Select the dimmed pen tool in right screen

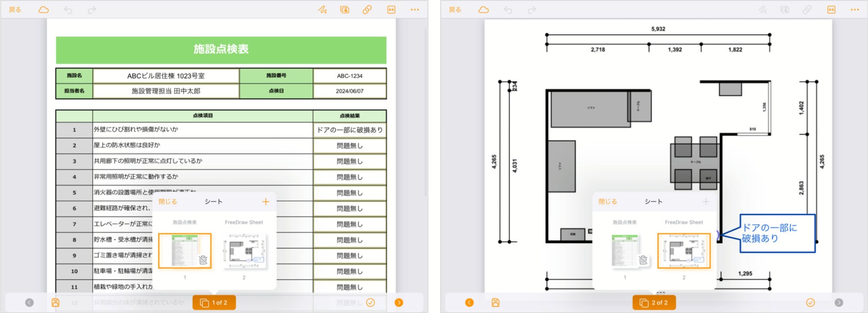click(x=763, y=10)
